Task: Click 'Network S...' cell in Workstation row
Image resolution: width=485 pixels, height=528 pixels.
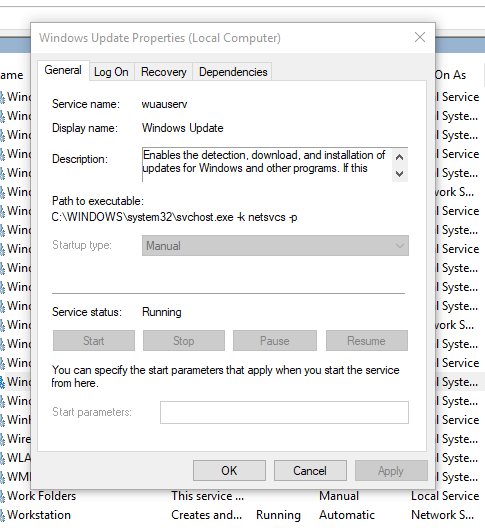Action: (443, 515)
